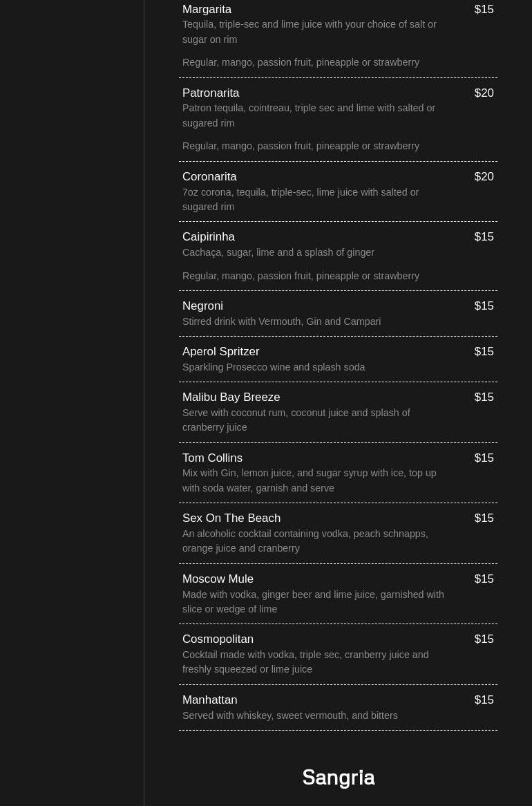Viewport: 532px width, 806px height.
Task: Click the Manhattan whiskey description text
Action: (289, 716)
